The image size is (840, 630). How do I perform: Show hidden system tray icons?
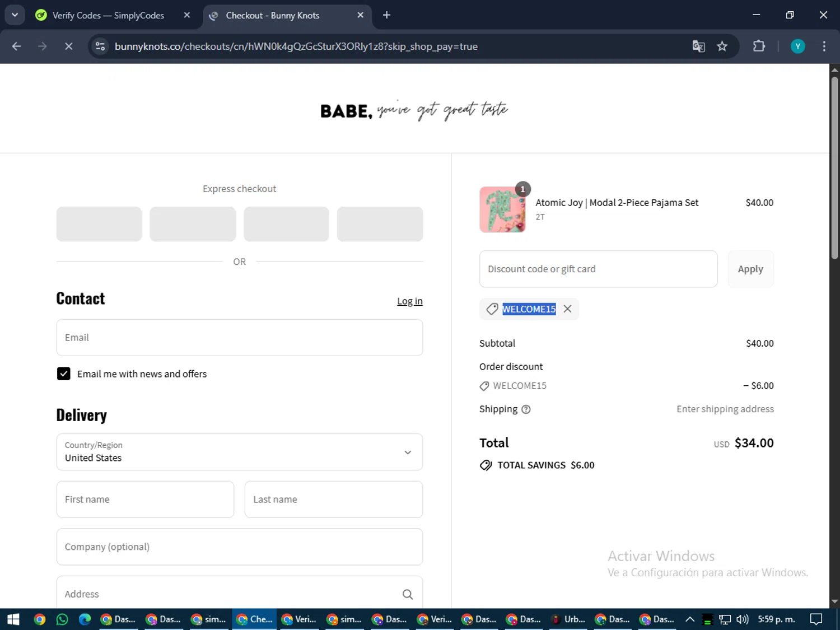(x=690, y=619)
